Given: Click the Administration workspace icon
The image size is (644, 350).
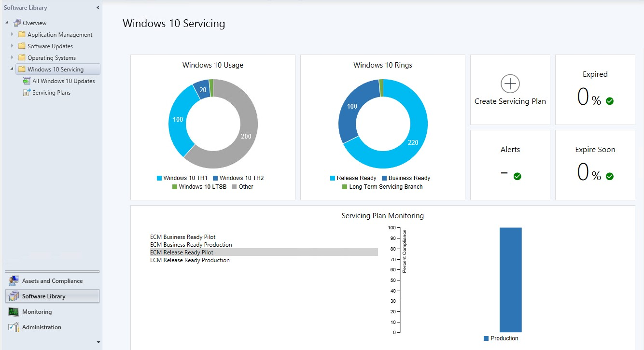Looking at the screenshot, I should coord(14,327).
